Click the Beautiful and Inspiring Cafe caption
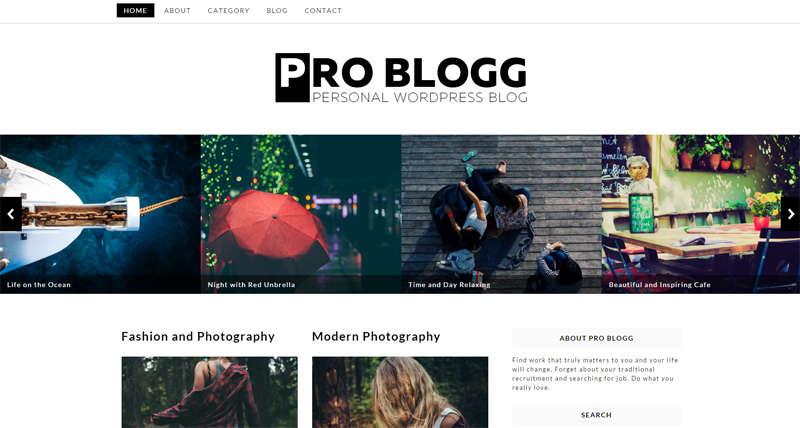The image size is (800, 428). tap(659, 285)
